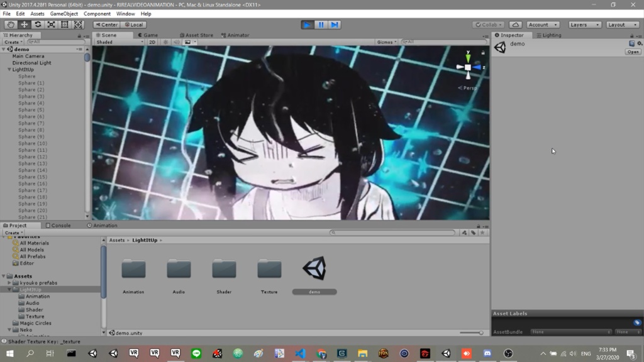Screen dimensions: 644x362
Task: Open the Animation folder thumbnail
Action: tap(133, 269)
